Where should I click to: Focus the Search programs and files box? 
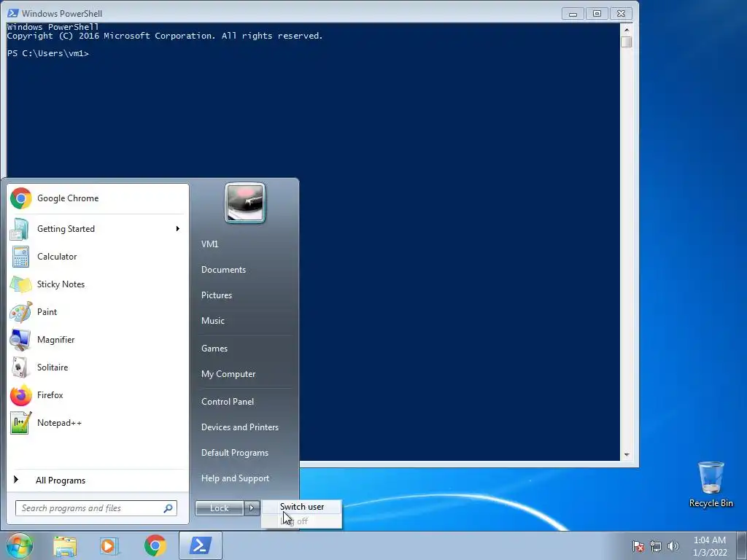click(x=96, y=508)
